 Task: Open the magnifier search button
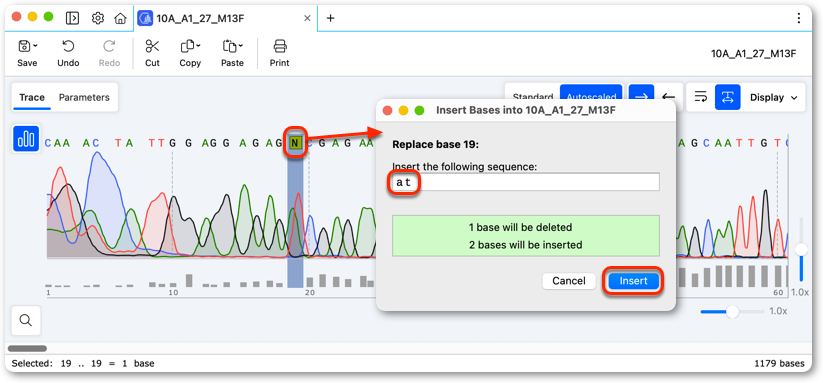coord(26,320)
